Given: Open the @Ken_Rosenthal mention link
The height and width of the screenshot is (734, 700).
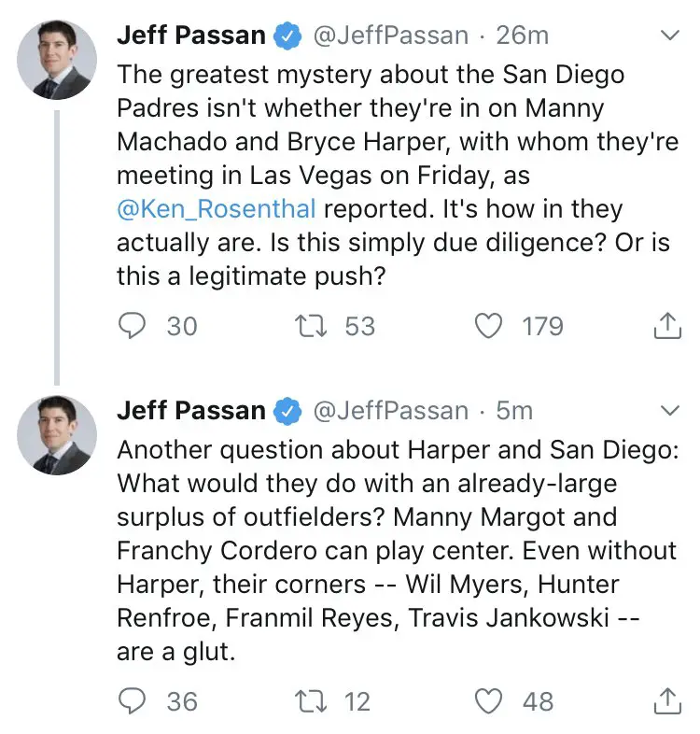Looking at the screenshot, I should click(x=216, y=208).
